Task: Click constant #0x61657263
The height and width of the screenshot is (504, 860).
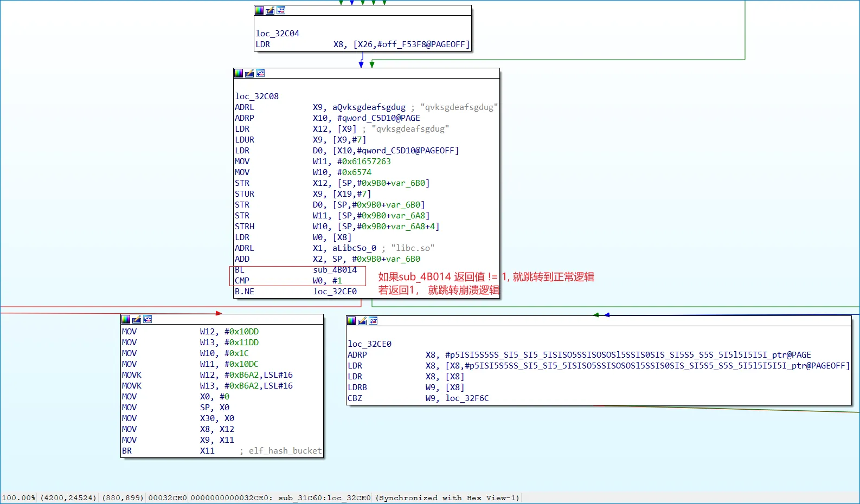Action: tap(364, 161)
